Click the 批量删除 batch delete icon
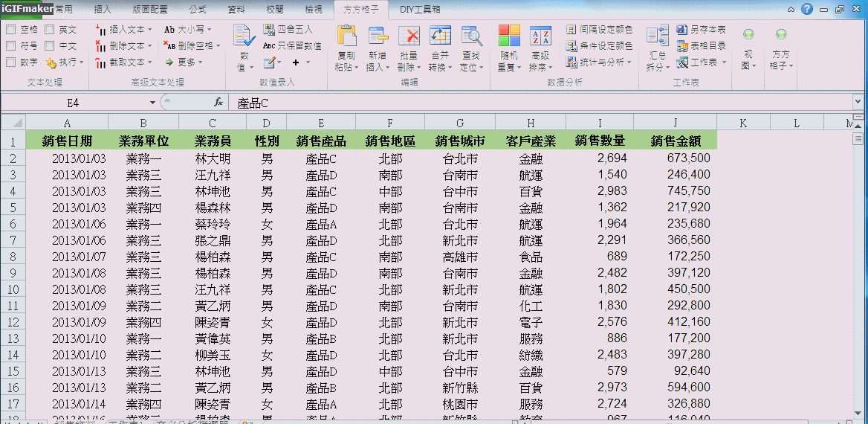Screen dimensions: 868x424 409,36
